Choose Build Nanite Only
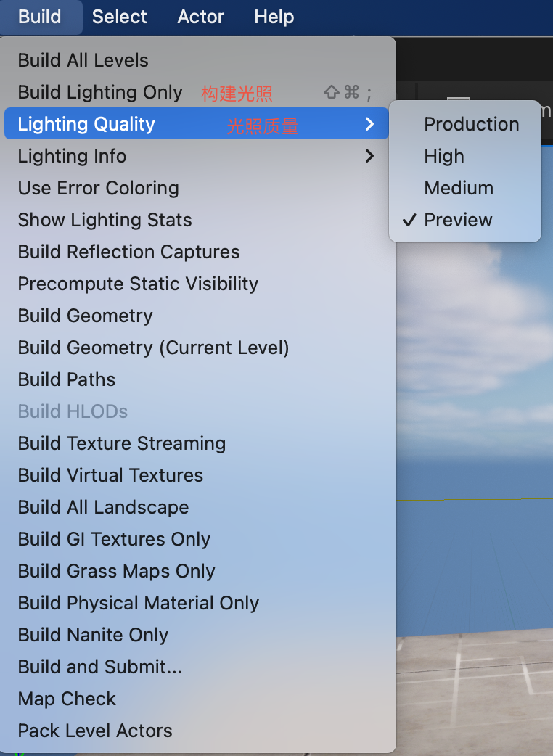This screenshot has width=553, height=756. pyautogui.click(x=197, y=635)
